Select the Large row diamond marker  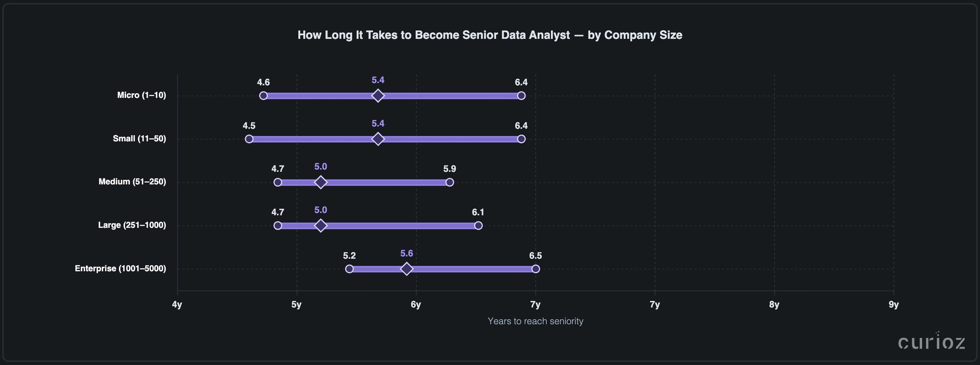321,226
